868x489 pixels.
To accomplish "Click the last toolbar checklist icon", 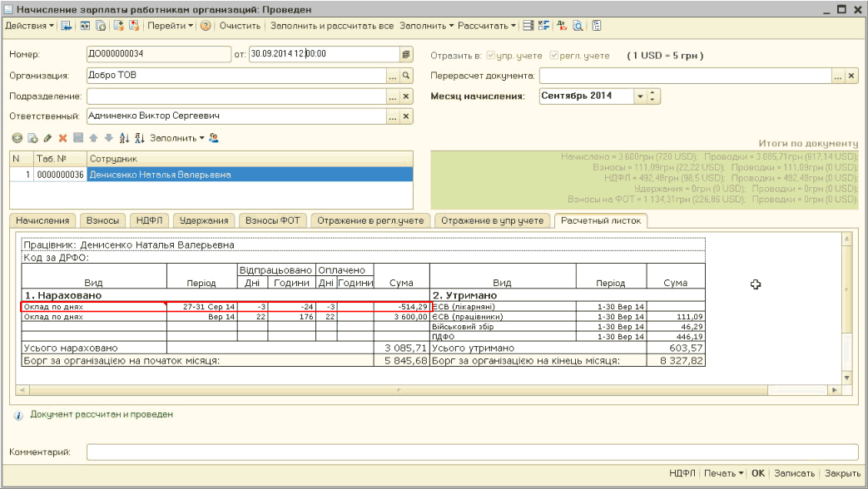I will coord(596,26).
